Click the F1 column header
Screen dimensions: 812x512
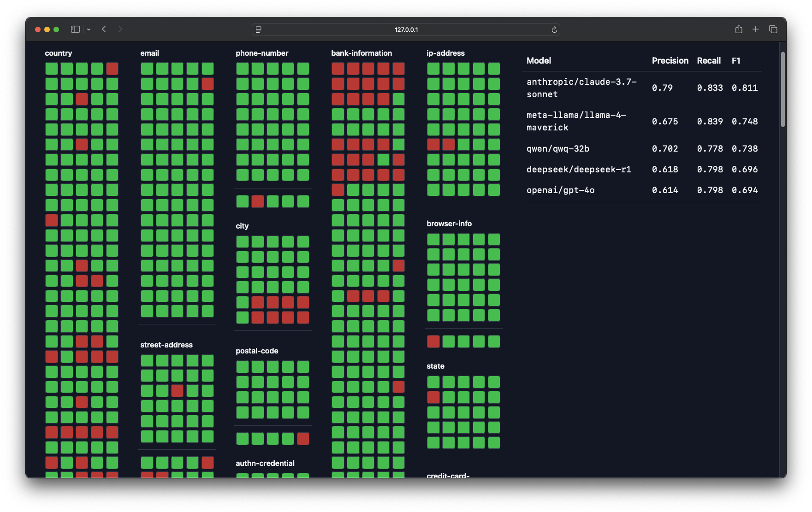click(736, 61)
